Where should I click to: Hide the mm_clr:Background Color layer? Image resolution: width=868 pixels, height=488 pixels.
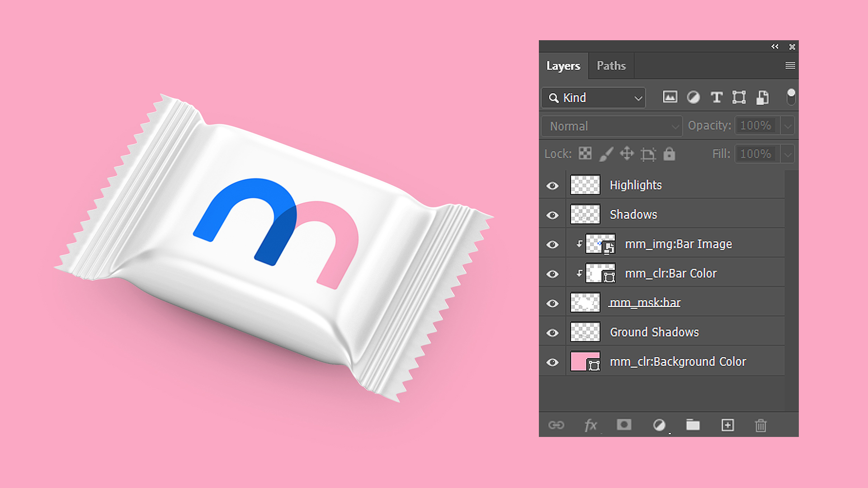point(552,362)
